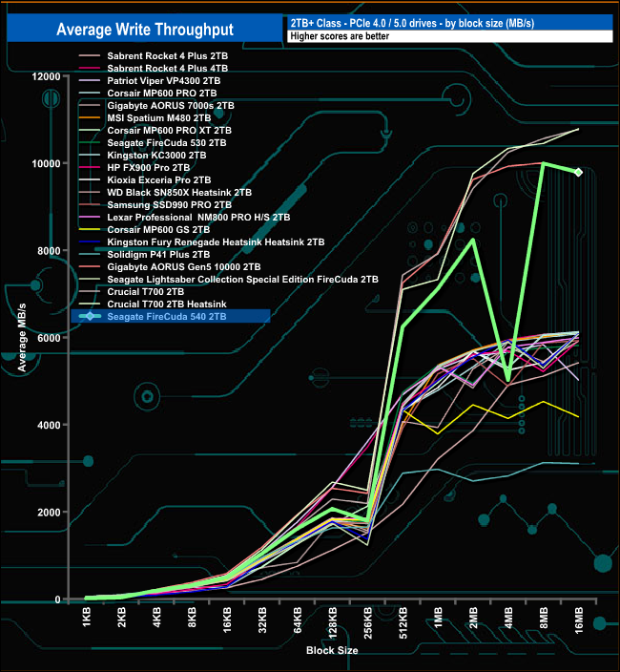620x672 pixels.
Task: Click the 2TB+ Class PCIe subtitle bar
Action: [x=449, y=23]
